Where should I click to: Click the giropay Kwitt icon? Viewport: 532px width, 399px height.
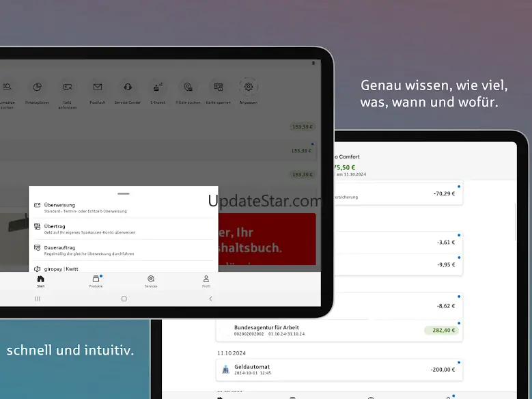pos(38,269)
